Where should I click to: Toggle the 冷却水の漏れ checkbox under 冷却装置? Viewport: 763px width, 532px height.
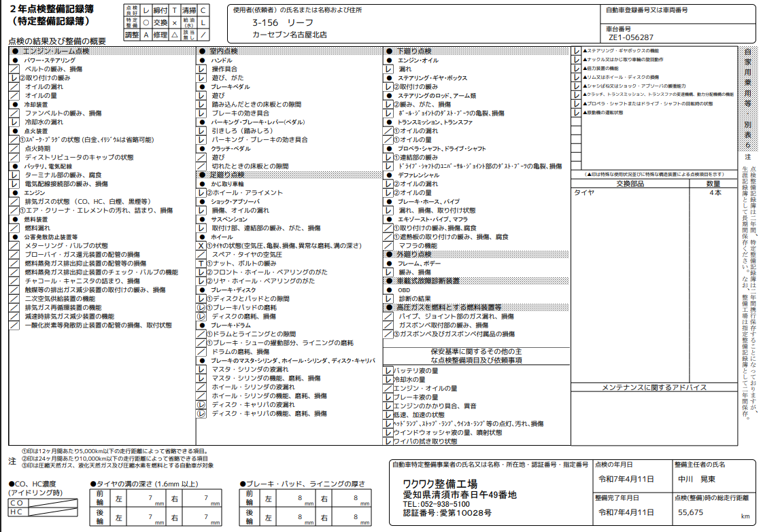coord(14,122)
